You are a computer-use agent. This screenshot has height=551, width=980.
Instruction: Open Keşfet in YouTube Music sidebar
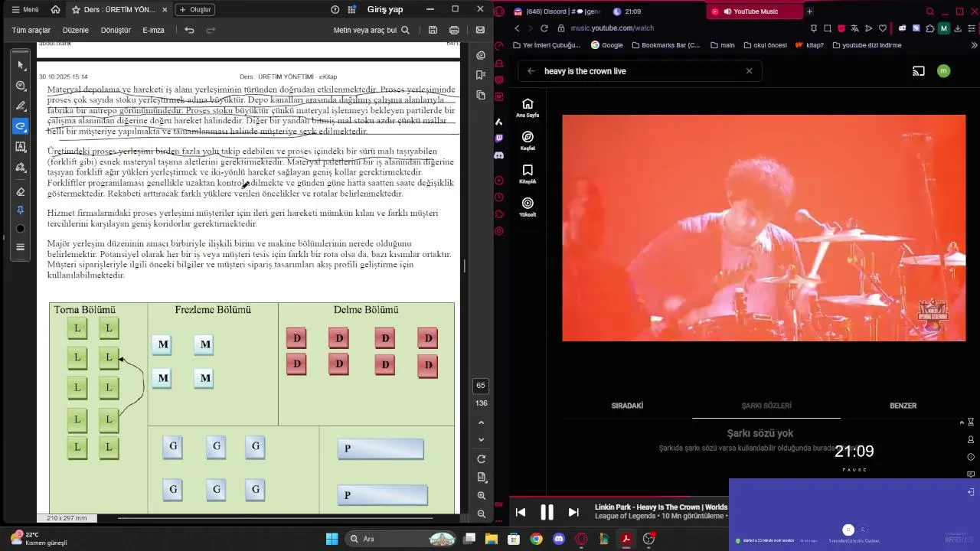pos(528,141)
